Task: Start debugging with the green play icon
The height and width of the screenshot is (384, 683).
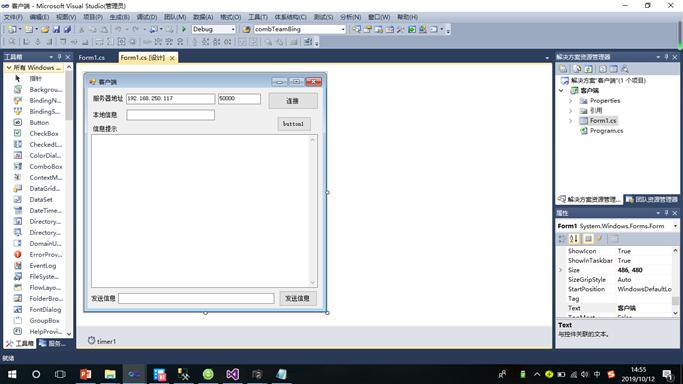Action: click(184, 29)
